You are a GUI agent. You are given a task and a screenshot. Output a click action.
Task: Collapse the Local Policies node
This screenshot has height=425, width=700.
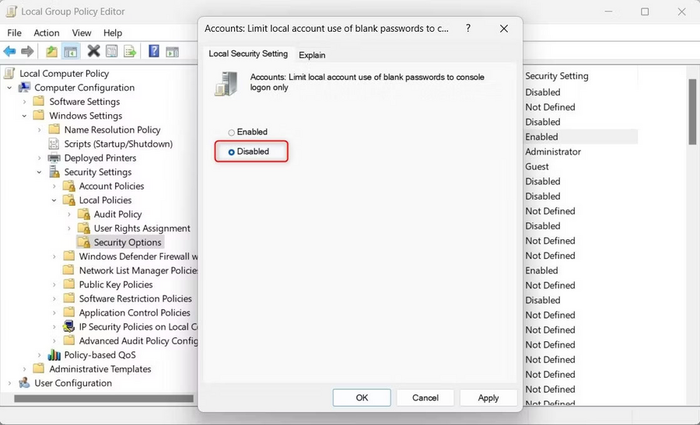54,200
